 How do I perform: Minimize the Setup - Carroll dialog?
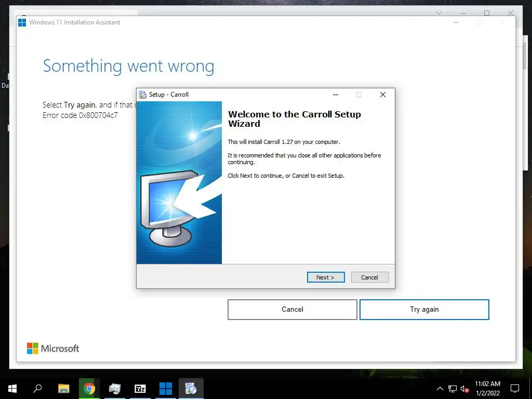coord(336,95)
